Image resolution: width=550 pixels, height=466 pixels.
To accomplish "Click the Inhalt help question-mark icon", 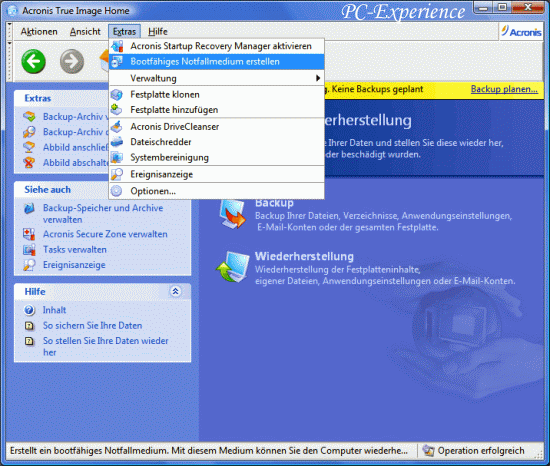I will [x=29, y=310].
